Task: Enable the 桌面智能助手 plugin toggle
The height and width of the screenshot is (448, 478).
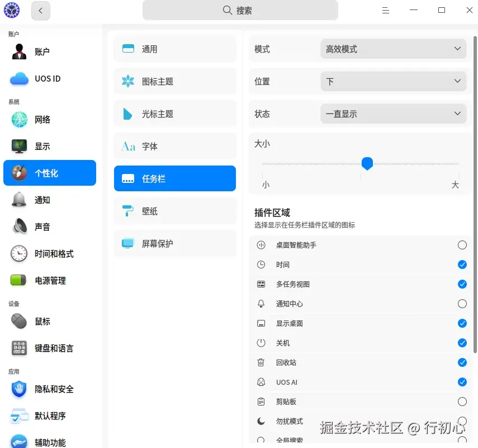Action: [462, 244]
